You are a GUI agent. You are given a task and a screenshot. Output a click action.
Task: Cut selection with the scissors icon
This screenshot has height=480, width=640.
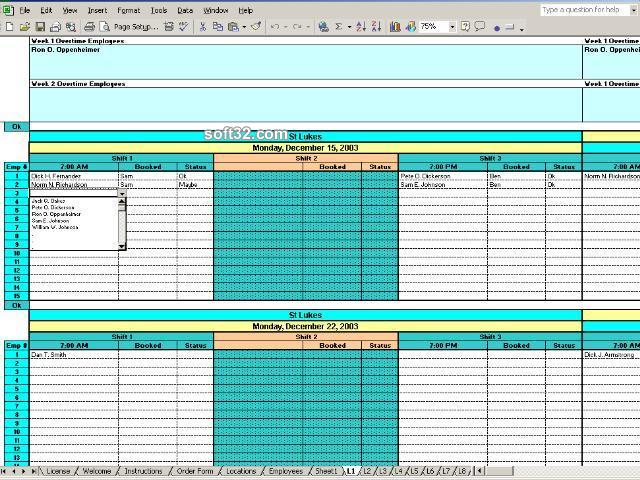tap(202, 27)
